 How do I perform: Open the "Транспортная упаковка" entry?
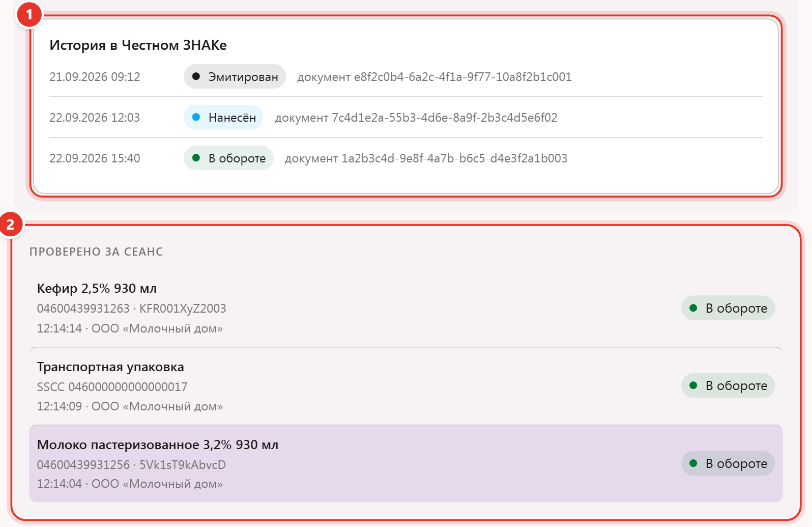click(x=406, y=386)
